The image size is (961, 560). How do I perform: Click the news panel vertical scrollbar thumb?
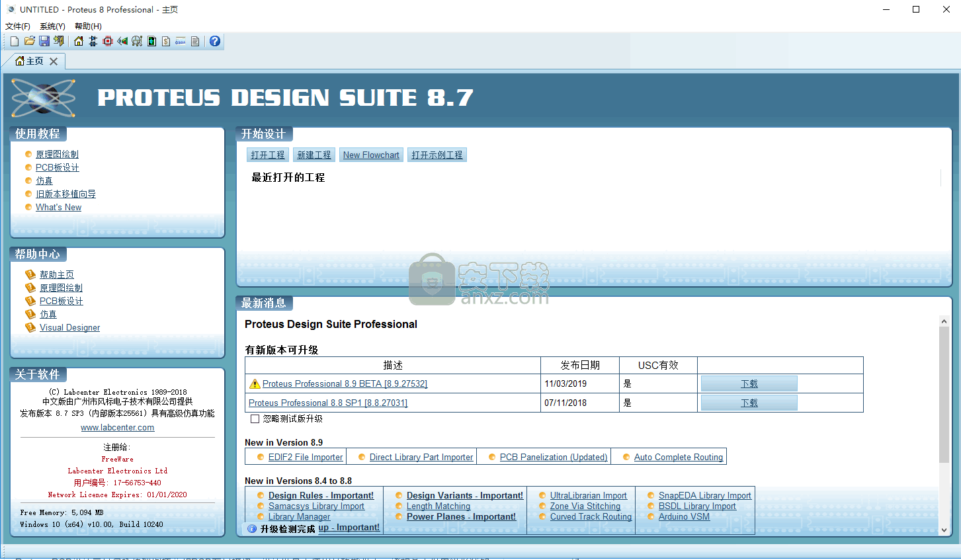tap(944, 394)
